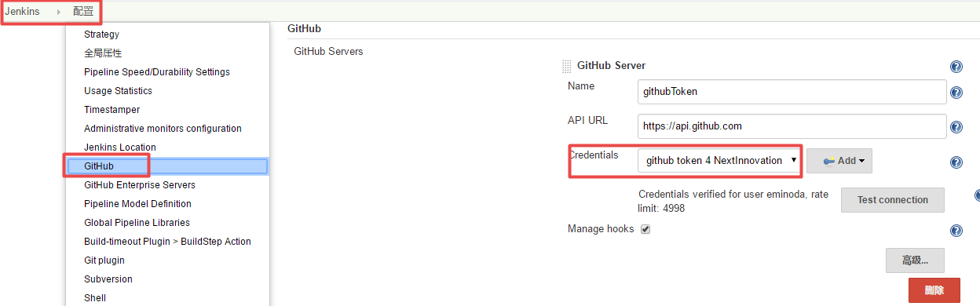Go to Global Pipeline Libraries section
The width and height of the screenshot is (980, 306).
coord(137,223)
